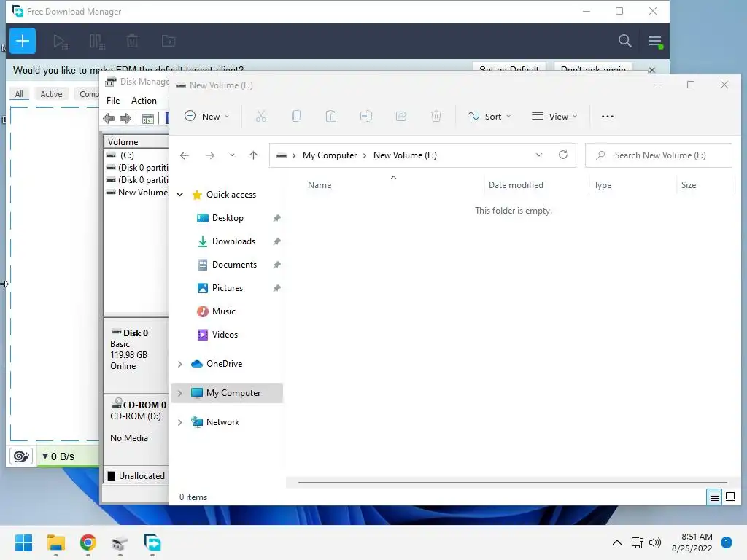
Task: Pause all downloads icon in Free Download Manager
Action: (97, 42)
